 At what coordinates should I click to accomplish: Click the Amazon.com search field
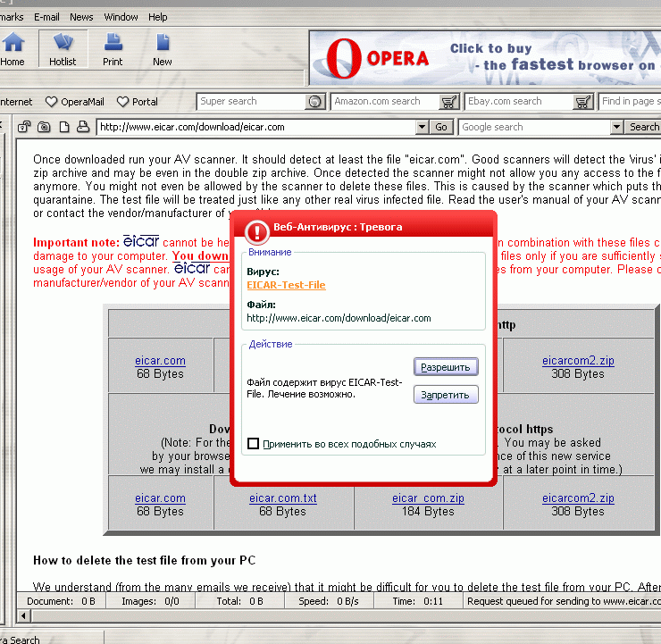[385, 102]
